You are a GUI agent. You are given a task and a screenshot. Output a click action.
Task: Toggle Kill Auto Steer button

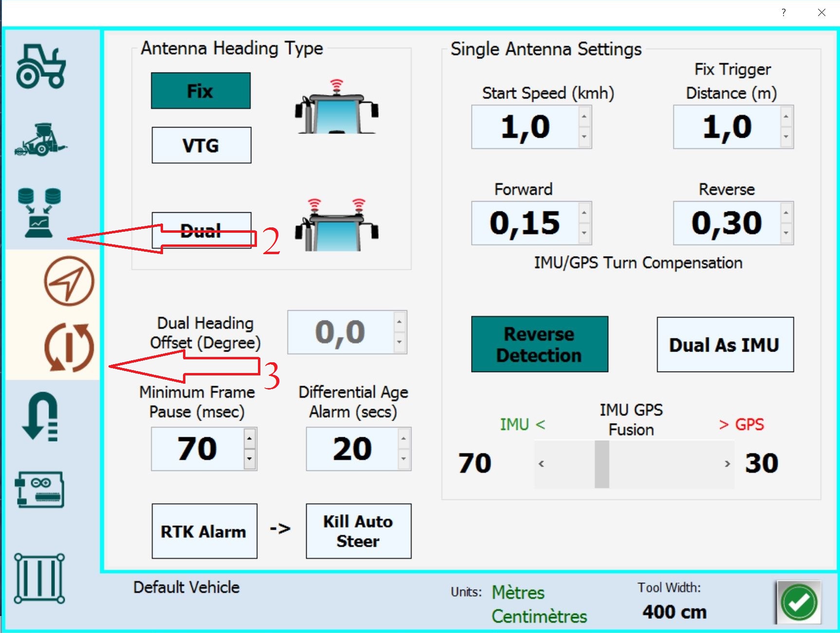coord(359,531)
